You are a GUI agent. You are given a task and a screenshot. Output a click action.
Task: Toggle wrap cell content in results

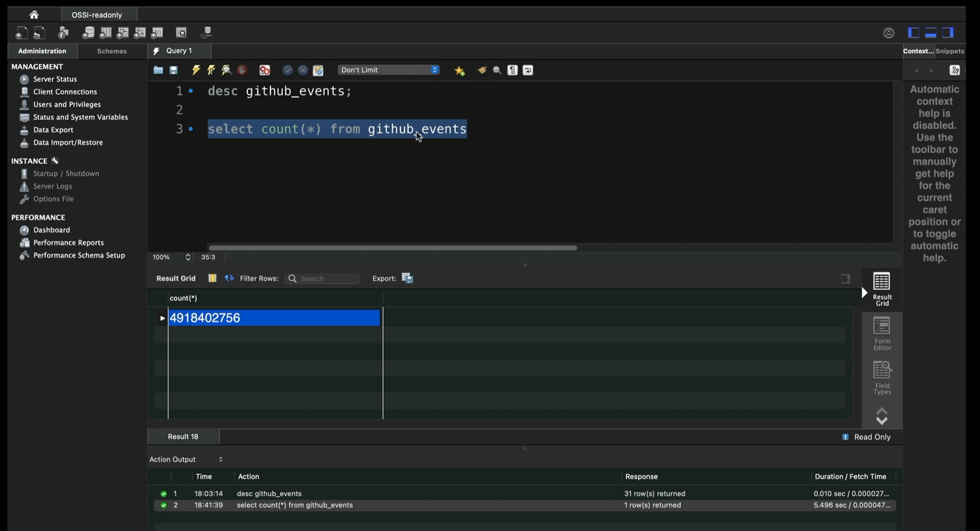(846, 279)
